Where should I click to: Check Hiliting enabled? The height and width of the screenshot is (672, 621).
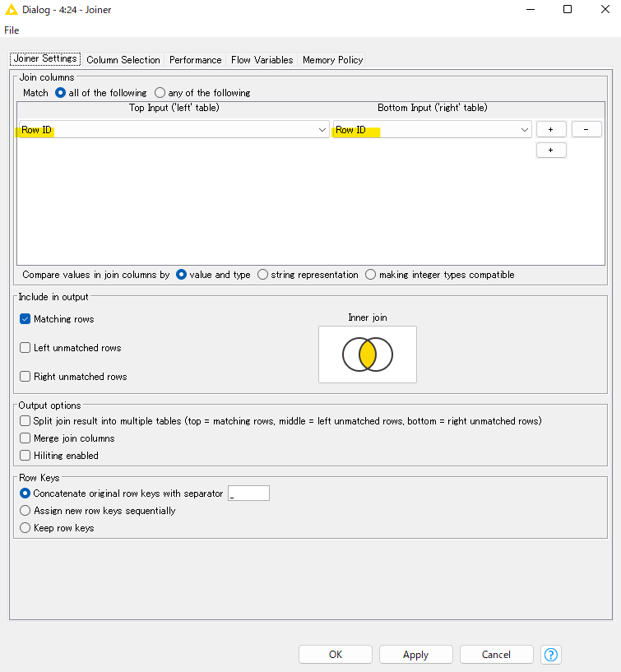point(25,455)
